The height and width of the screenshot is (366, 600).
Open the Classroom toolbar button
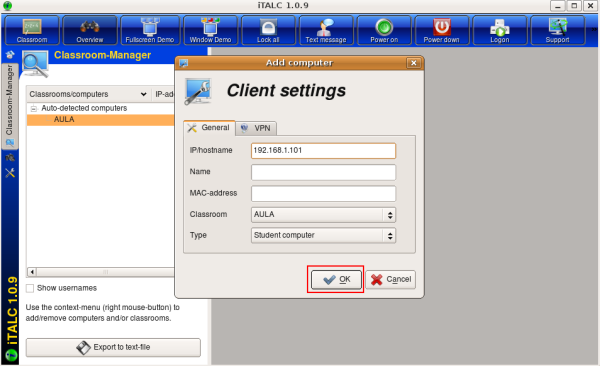coord(32,31)
